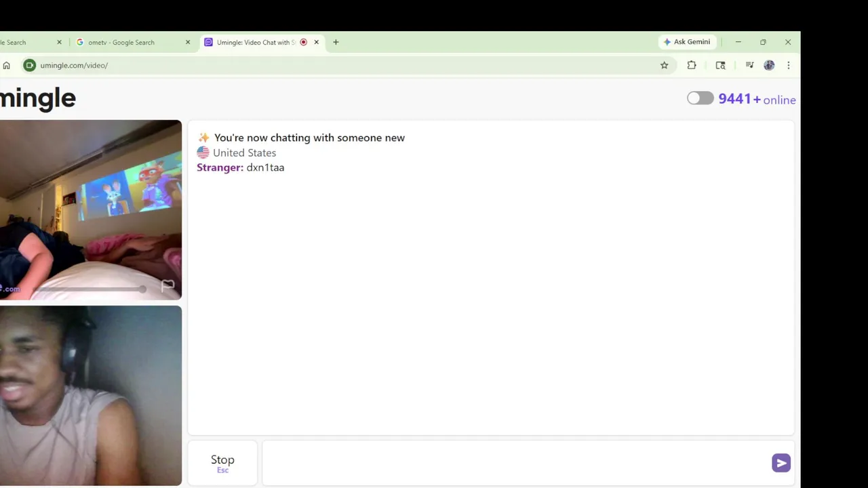
Task: Minimize the browser window
Action: [738, 42]
